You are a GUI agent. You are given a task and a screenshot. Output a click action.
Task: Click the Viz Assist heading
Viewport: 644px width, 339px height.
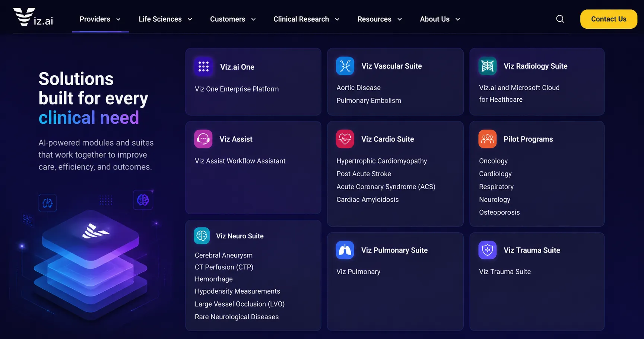click(x=236, y=139)
